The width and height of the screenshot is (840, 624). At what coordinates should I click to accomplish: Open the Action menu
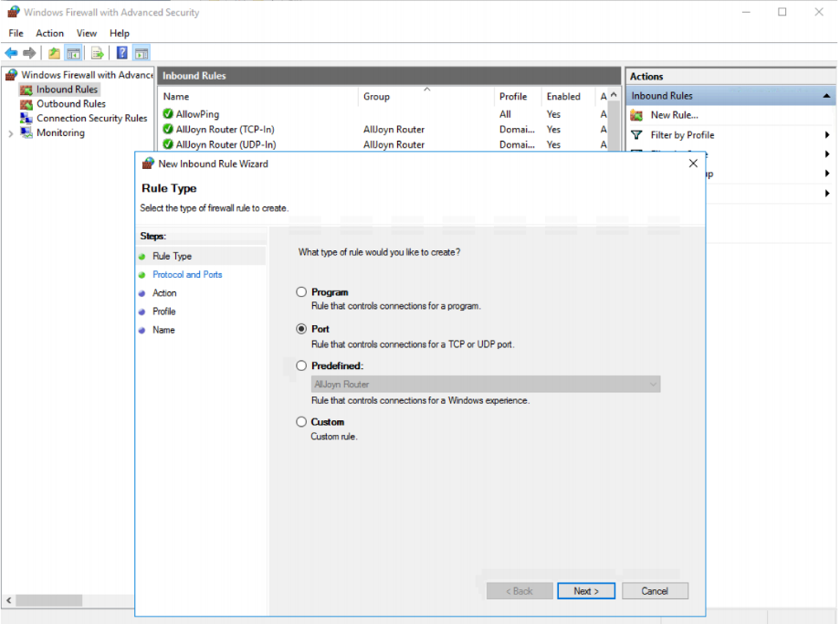pyautogui.click(x=50, y=33)
